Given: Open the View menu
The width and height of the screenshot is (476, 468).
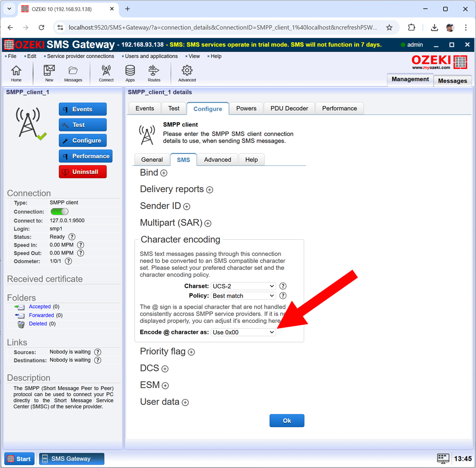Looking at the screenshot, I should (x=194, y=56).
